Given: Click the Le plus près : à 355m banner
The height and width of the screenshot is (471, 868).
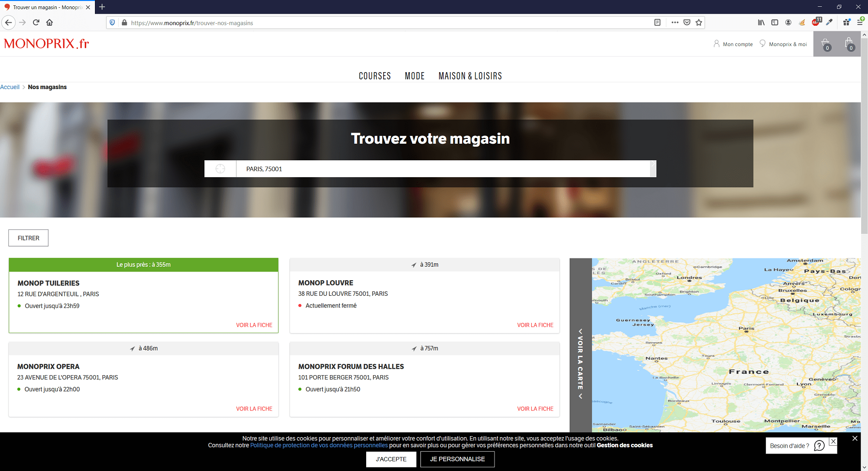Looking at the screenshot, I should pyautogui.click(x=143, y=265).
